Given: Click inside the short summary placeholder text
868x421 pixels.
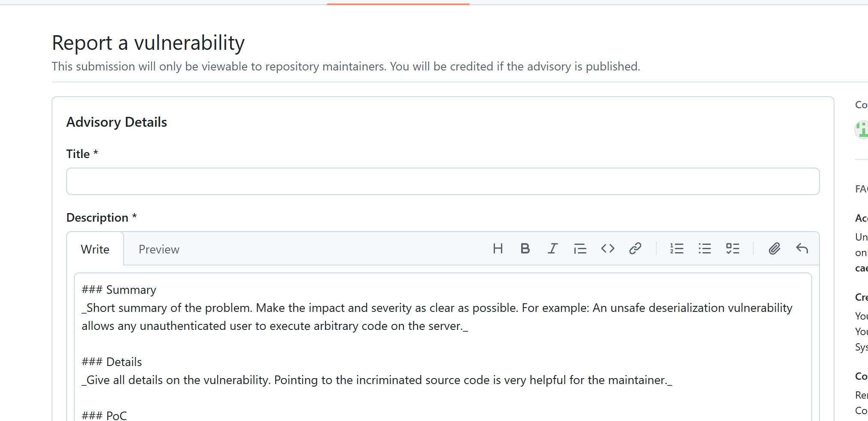Looking at the screenshot, I should tap(300, 308).
